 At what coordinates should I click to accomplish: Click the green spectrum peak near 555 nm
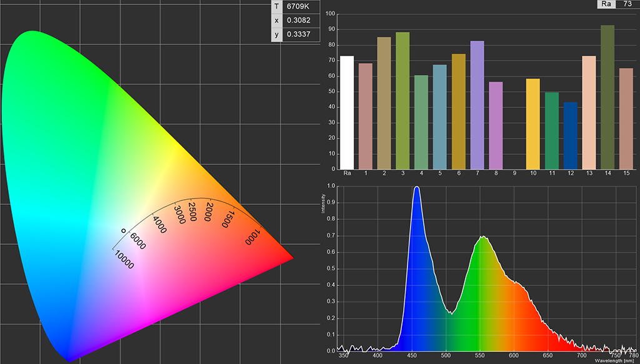point(483,237)
